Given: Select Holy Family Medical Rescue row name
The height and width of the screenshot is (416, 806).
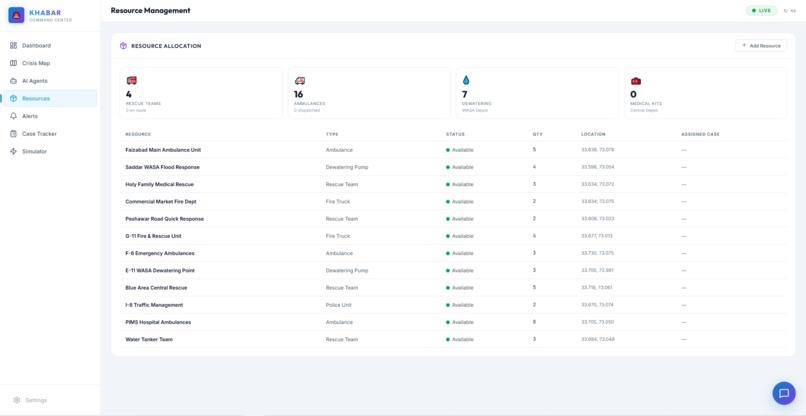Looking at the screenshot, I should pos(159,184).
